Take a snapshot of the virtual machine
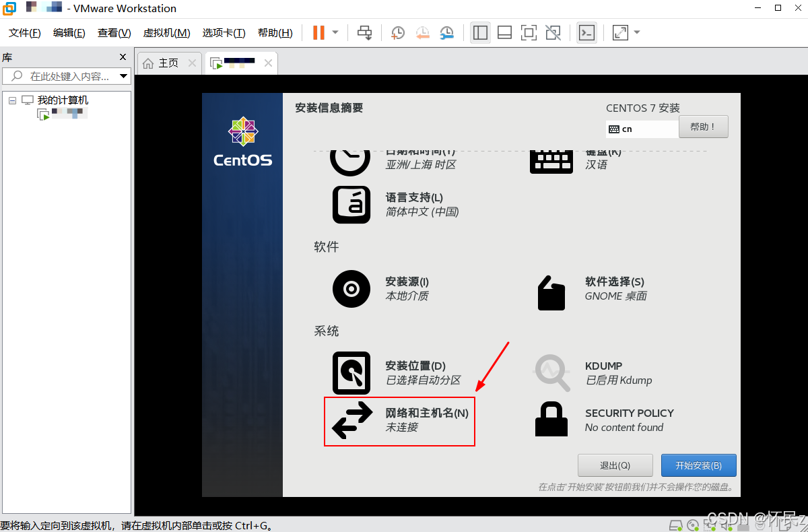This screenshot has width=808, height=532. 398,32
